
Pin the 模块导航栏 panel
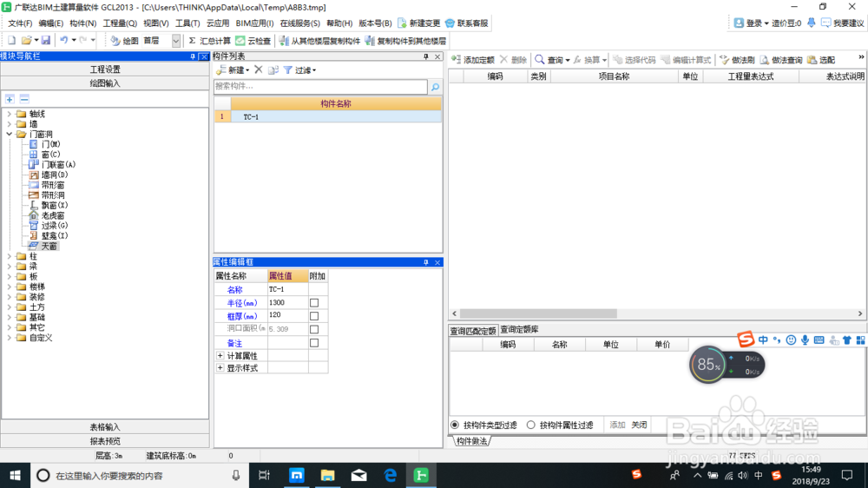(193, 56)
